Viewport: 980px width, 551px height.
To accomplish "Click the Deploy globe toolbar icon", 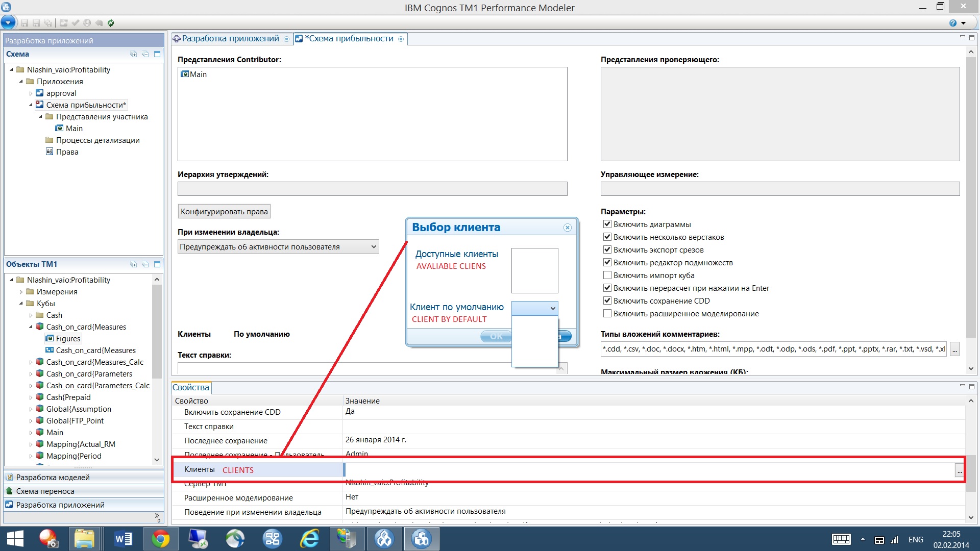I will click(x=87, y=23).
